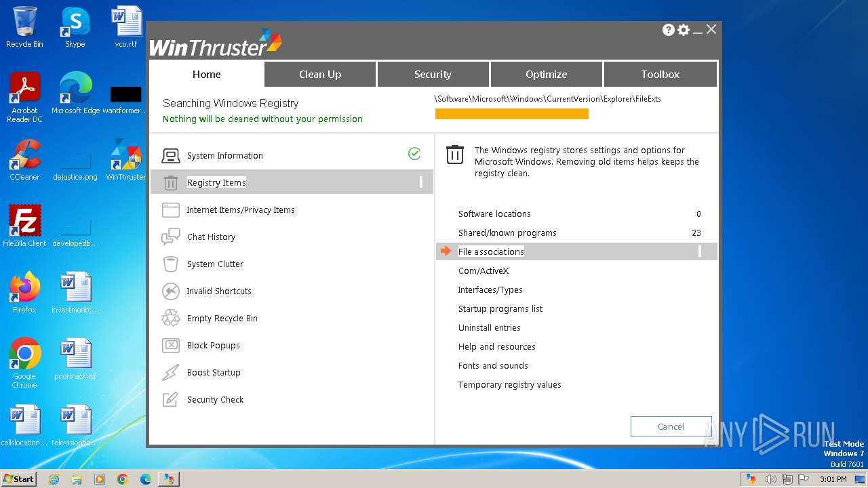Open the Google Chrome desktop shortcut

(x=24, y=363)
